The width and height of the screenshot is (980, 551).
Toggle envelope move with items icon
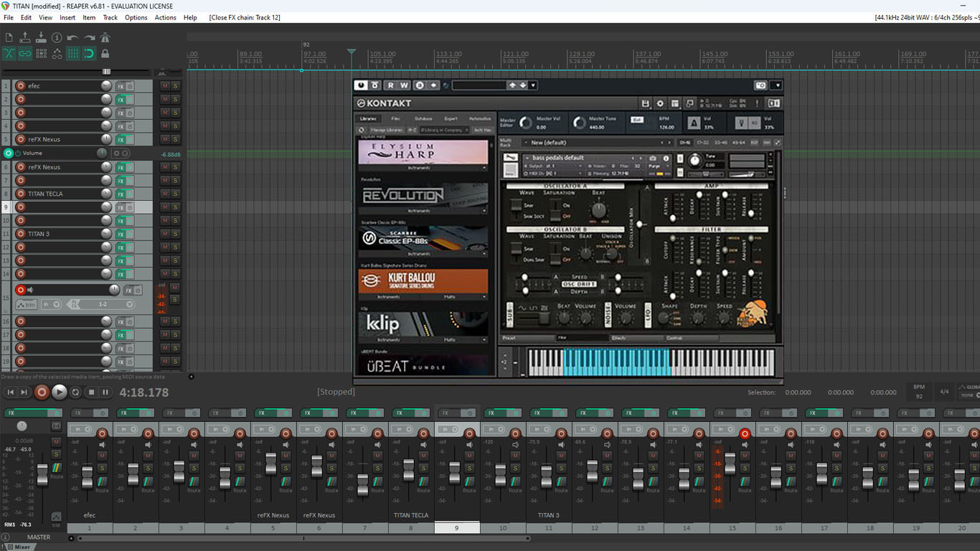57,53
